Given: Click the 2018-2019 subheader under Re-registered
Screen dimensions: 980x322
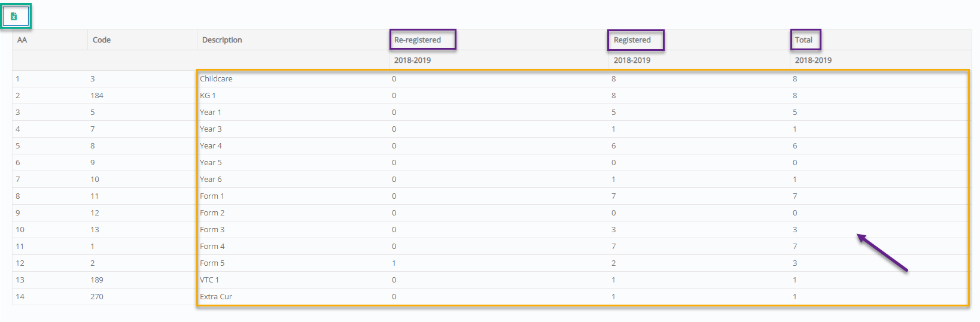Looking at the screenshot, I should 412,60.
